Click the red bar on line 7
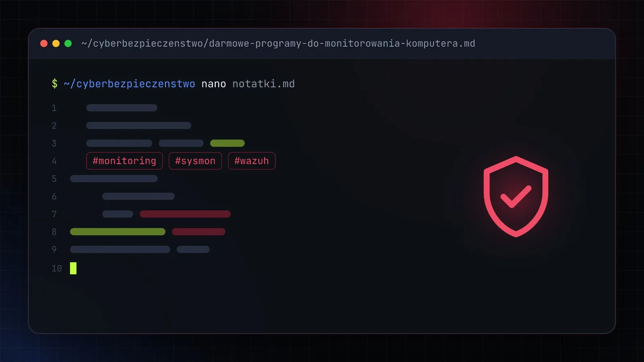The height and width of the screenshot is (362, 644). (185, 214)
